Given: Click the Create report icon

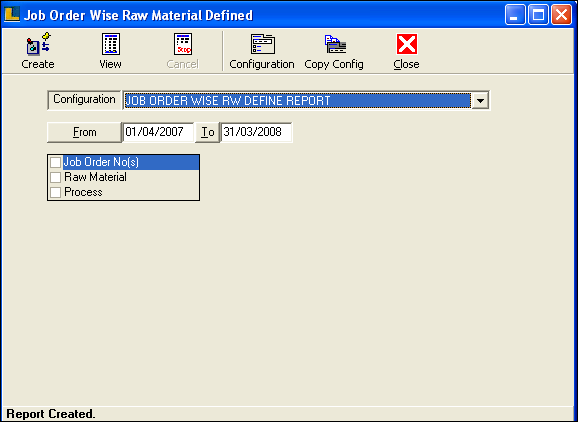Looking at the screenshot, I should pyautogui.click(x=38, y=44).
